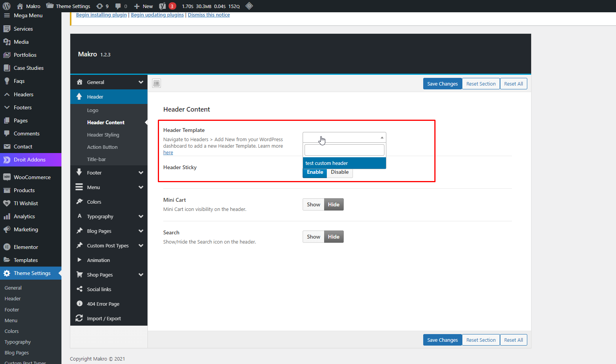Open 404 Error Page section
616x364 pixels.
(109, 304)
